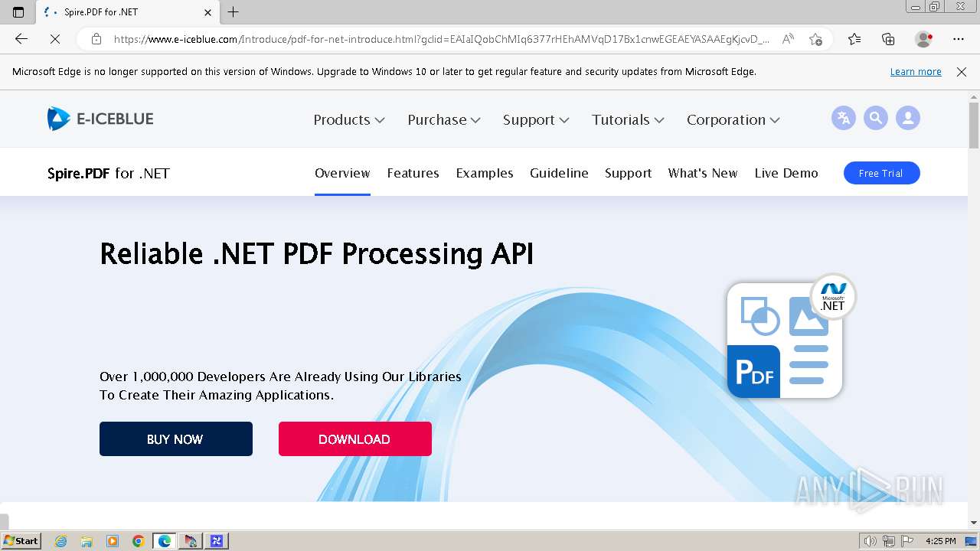
Task: Open File Explorer from taskbar
Action: point(87,541)
